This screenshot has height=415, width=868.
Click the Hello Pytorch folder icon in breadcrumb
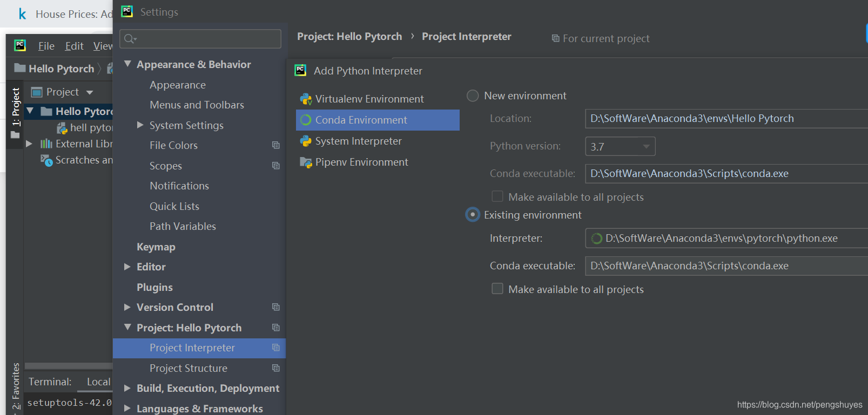pyautogui.click(x=20, y=68)
